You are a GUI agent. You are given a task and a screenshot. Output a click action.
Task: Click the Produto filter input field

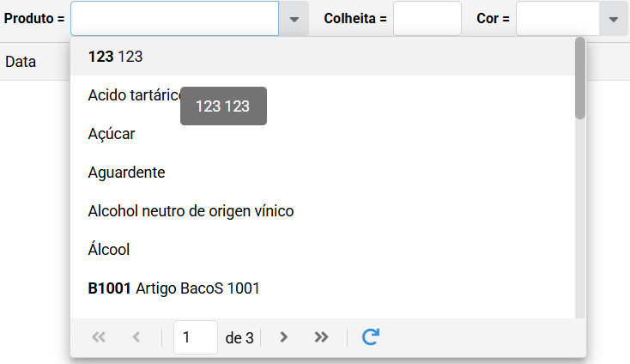pos(175,19)
